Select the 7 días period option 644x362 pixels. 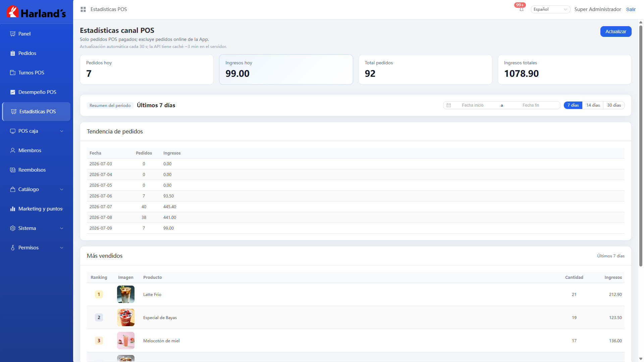(x=573, y=105)
